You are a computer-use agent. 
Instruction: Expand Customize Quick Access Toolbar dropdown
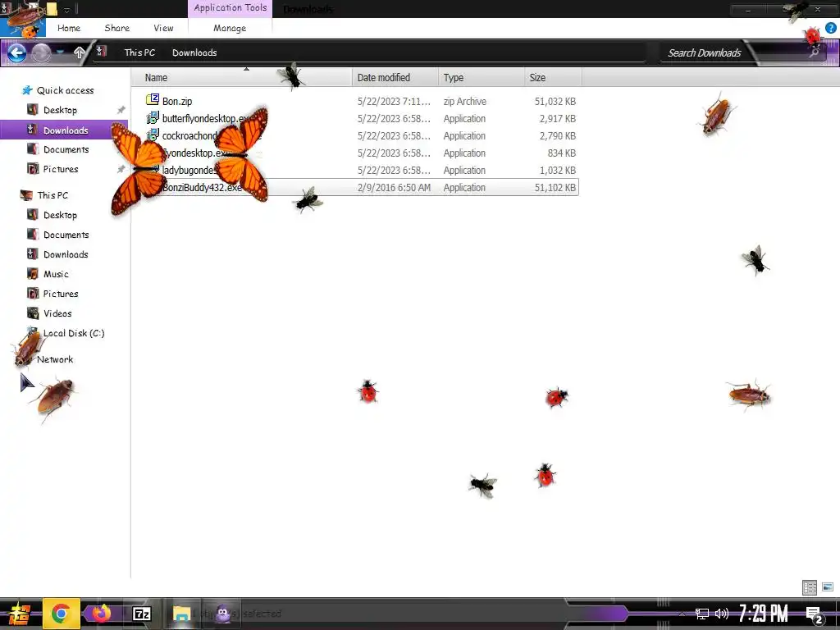click(67, 9)
